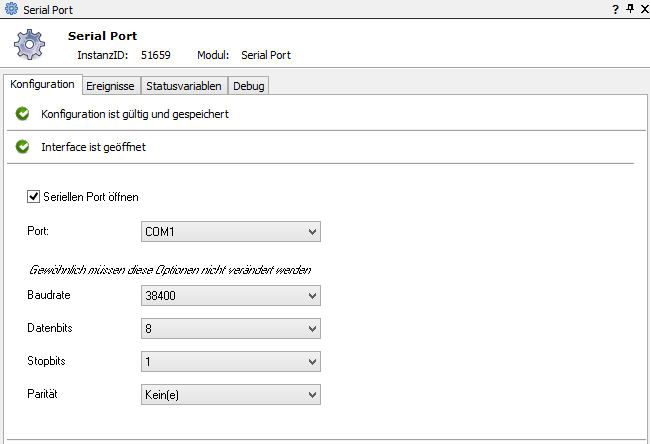Select the Konfiguration tab
Viewport: 650px width, 444px height.
[x=42, y=85]
